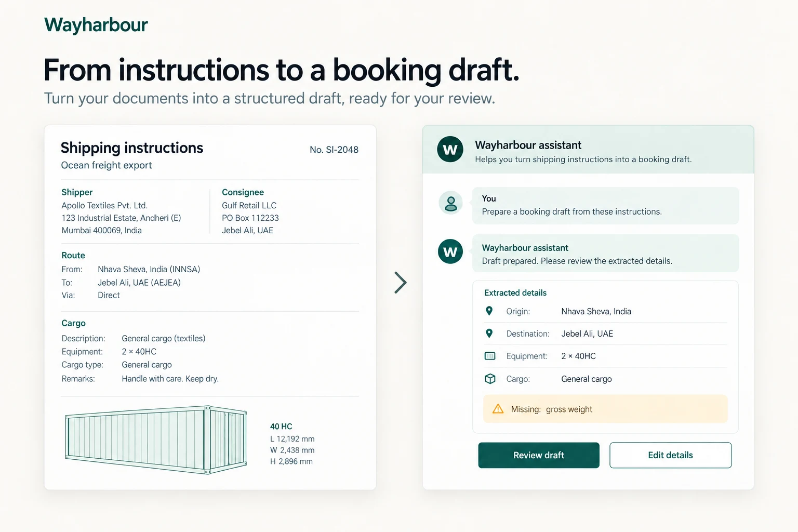
Task: Click the chevron arrow between the panels
Action: (x=400, y=283)
